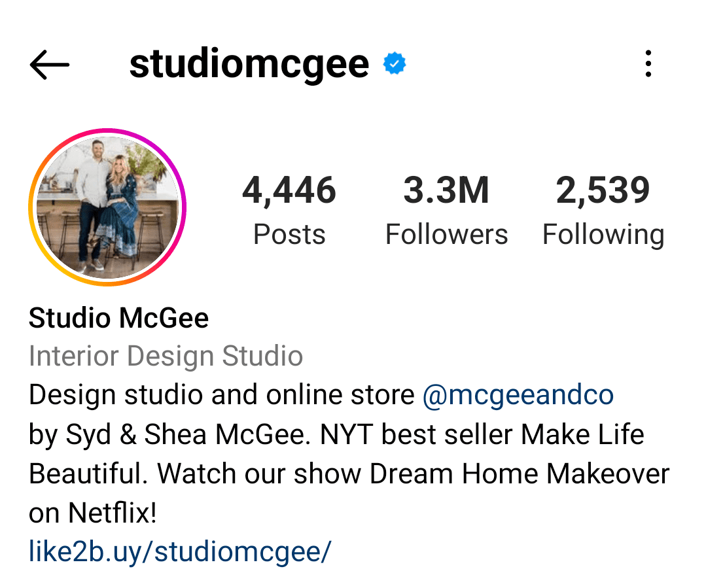The width and height of the screenshot is (706, 588).
Task: Click the Dream Home Makeover bio text
Action: coord(520,474)
